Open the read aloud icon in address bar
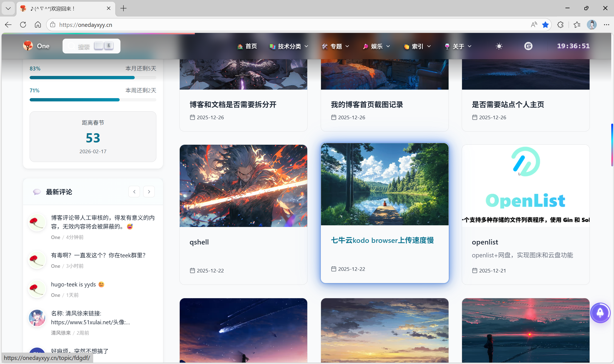The width and height of the screenshot is (614, 364). click(534, 25)
